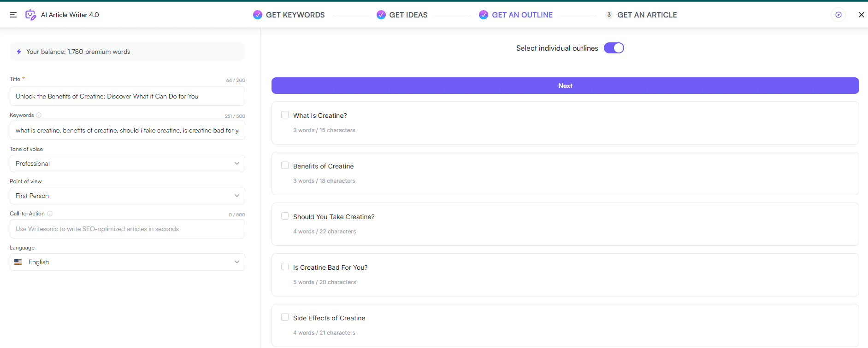Go to the GET AN ARTICLE step

(x=647, y=15)
